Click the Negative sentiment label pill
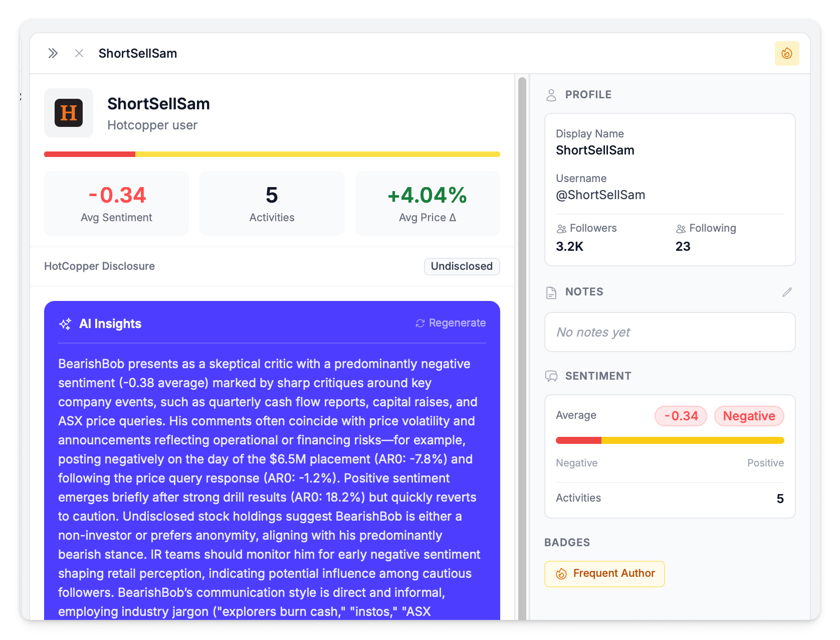The height and width of the screenshot is (640, 840). point(749,416)
